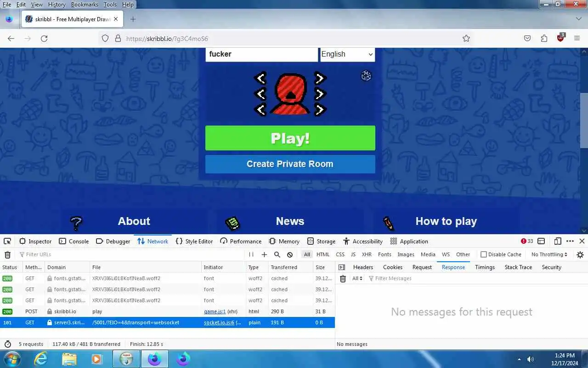Toggle the Fonts filter

click(x=384, y=254)
